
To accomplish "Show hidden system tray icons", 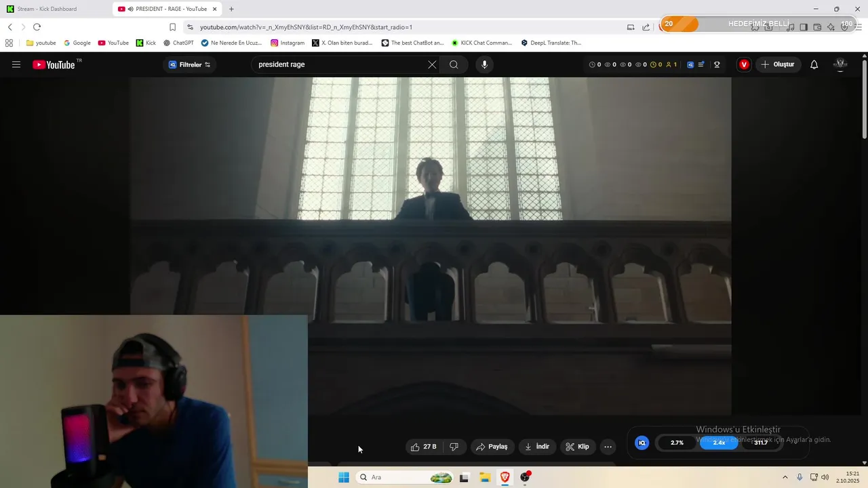I will (x=785, y=477).
